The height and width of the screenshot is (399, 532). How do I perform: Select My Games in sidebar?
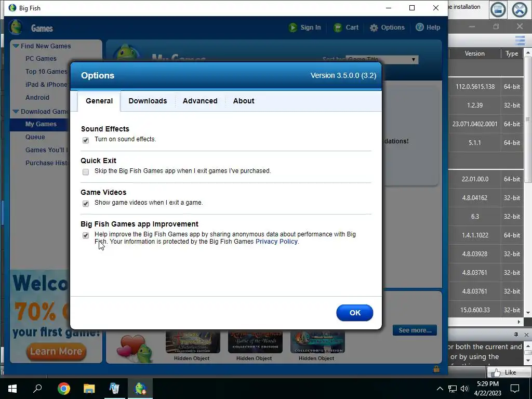click(x=41, y=124)
